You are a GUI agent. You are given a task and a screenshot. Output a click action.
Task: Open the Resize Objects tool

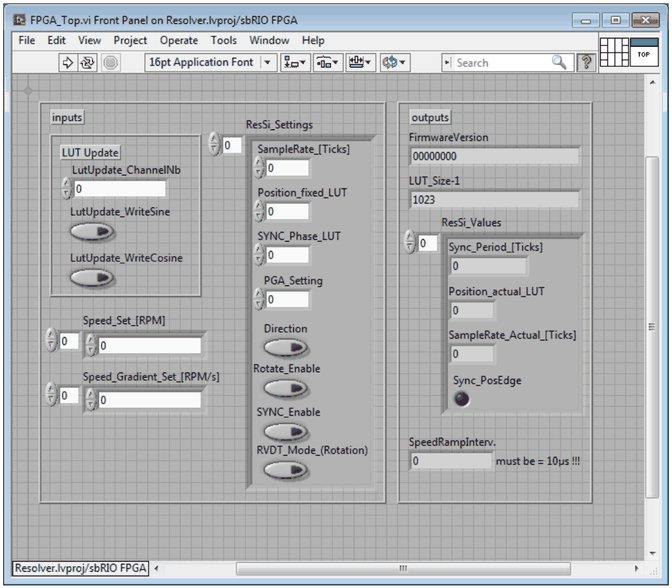[x=360, y=63]
